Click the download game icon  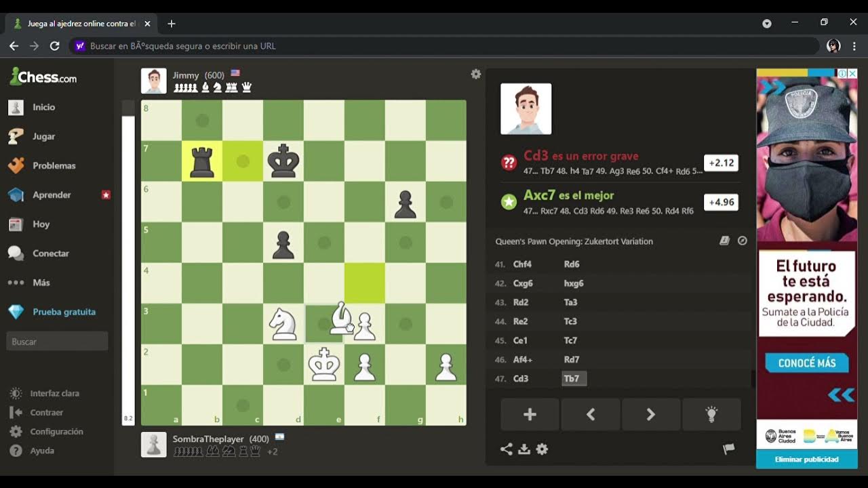(x=524, y=449)
